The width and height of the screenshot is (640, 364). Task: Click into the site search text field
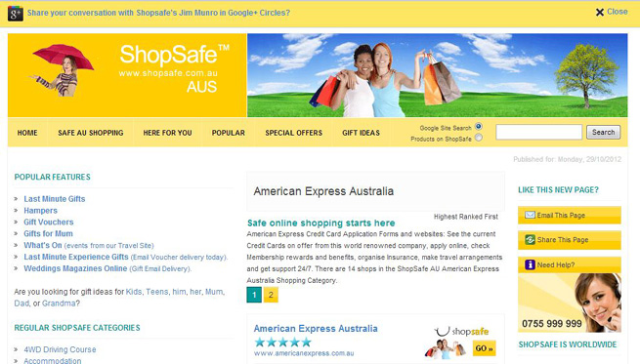click(538, 132)
